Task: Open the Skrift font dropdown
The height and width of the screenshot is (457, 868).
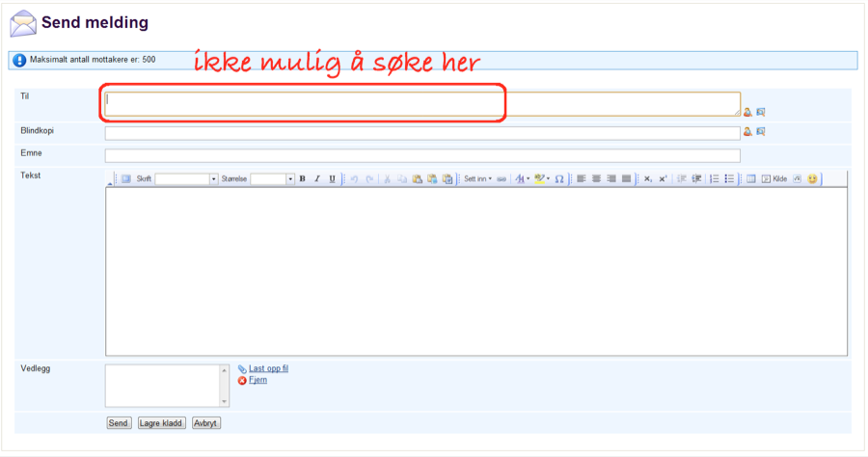Action: [213, 178]
